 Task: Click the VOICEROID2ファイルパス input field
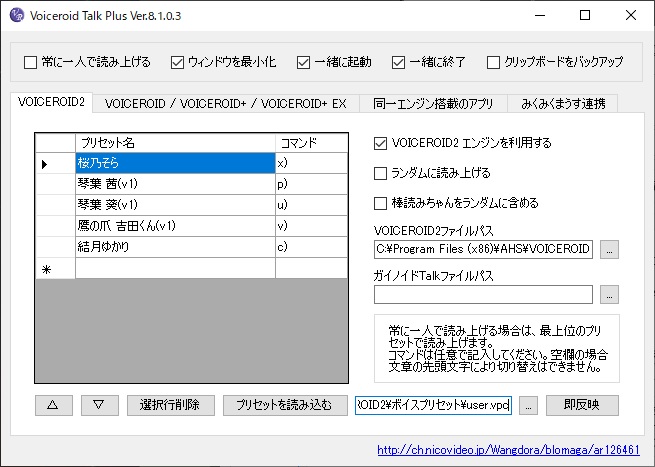pos(483,249)
